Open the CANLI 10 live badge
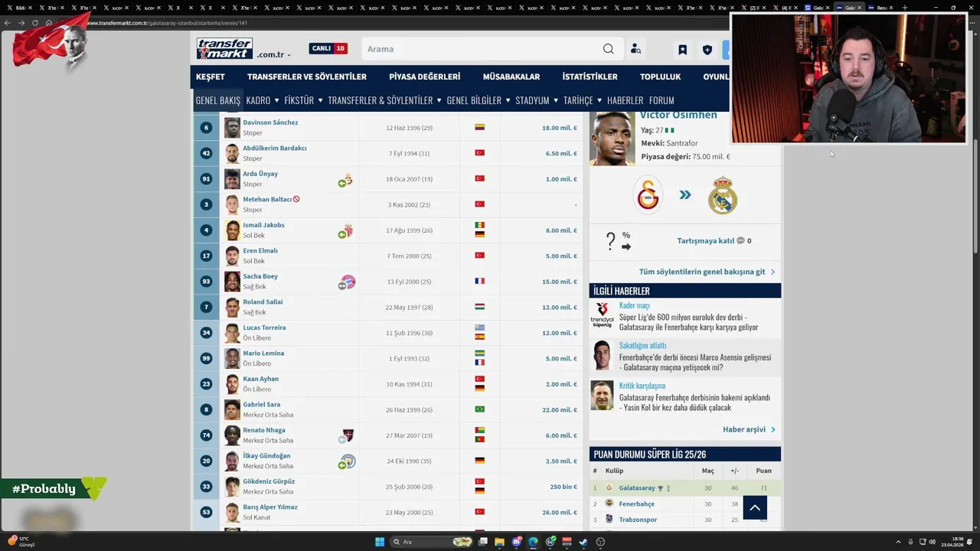980x551 pixels. 328,48
